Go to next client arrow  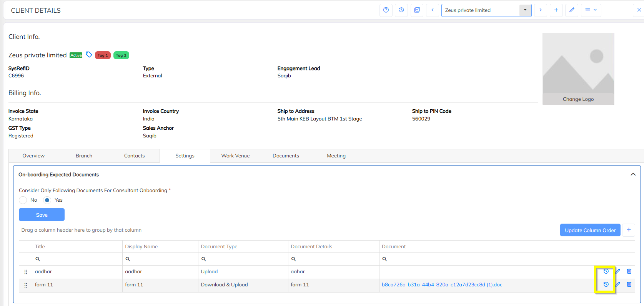click(541, 10)
